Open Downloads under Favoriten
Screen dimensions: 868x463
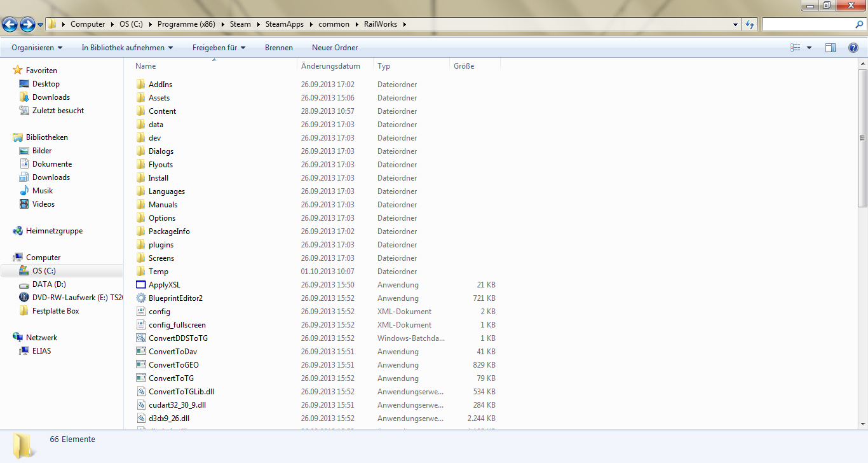coord(51,97)
